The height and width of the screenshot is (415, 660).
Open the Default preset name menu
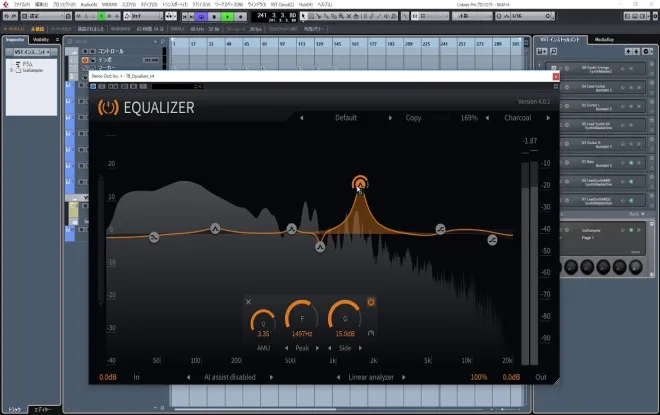[x=346, y=118]
